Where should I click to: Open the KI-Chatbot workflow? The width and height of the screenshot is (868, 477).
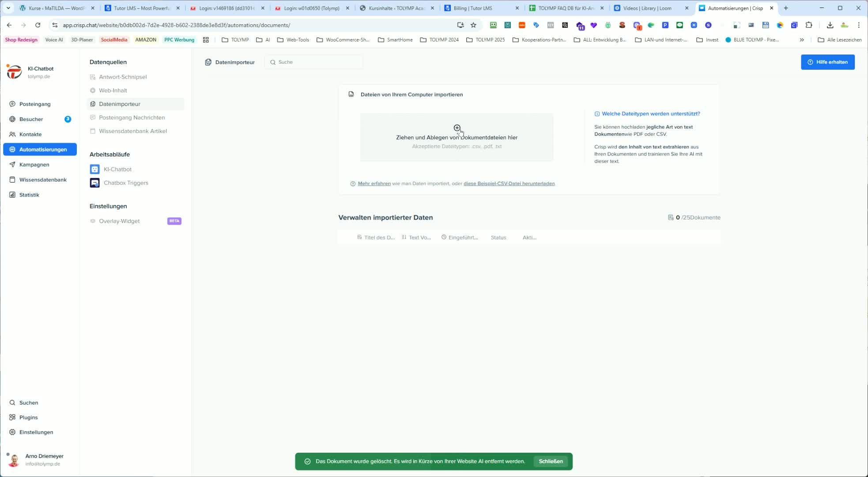117,169
